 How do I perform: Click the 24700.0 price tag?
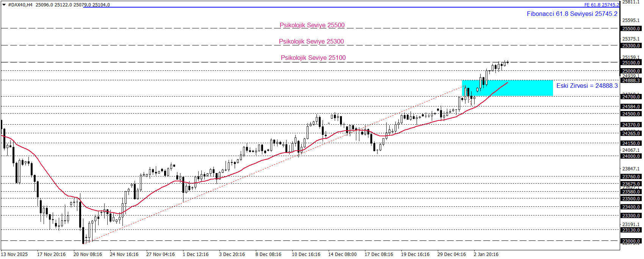[631, 97]
